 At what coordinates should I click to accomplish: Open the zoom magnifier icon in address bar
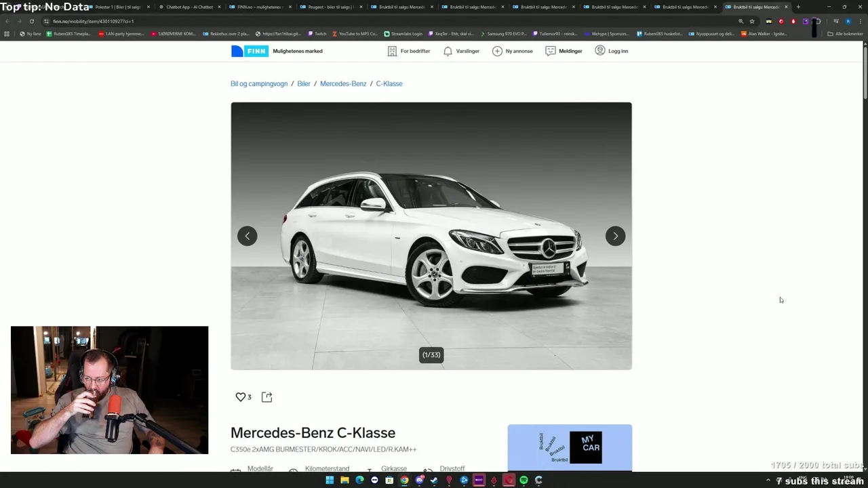point(741,21)
